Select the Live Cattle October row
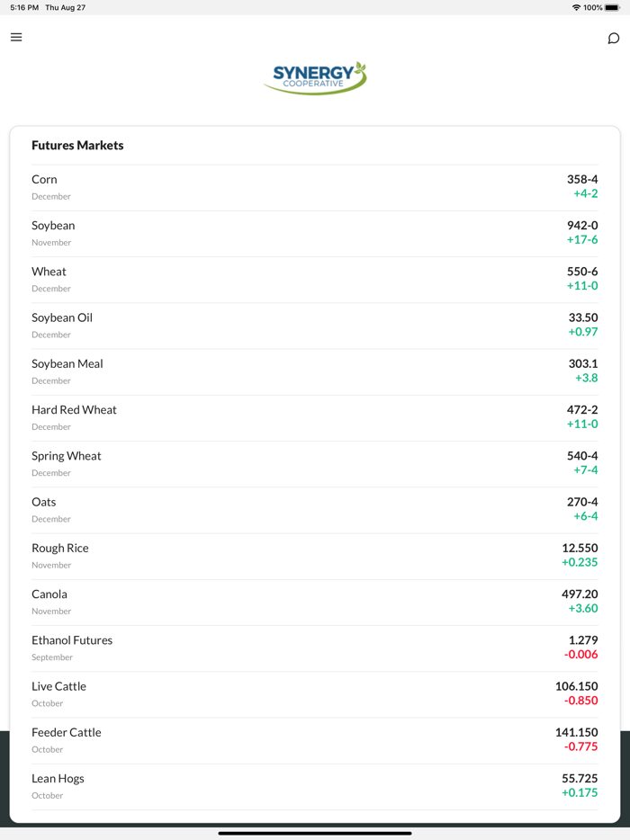This screenshot has height=840, width=630. point(314,693)
